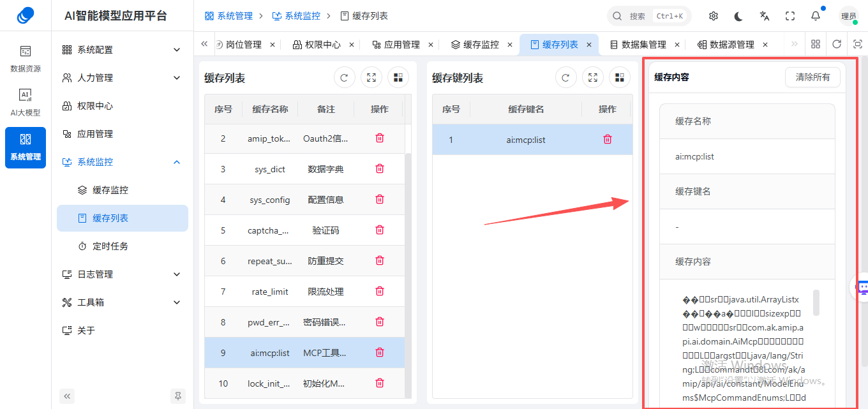Expand 人力管理 menu
868x409 pixels.
coord(121,78)
